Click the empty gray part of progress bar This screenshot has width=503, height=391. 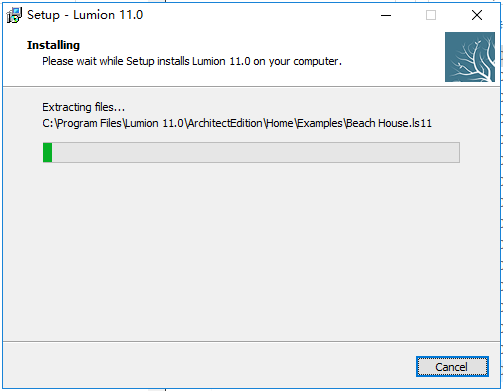pos(256,153)
